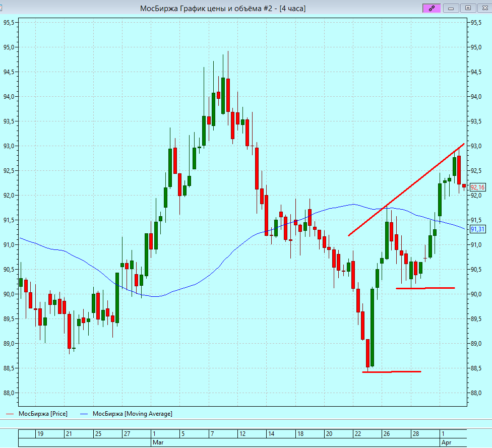Click date 25 on the time axis
The image size is (492, 448).
[98, 434]
